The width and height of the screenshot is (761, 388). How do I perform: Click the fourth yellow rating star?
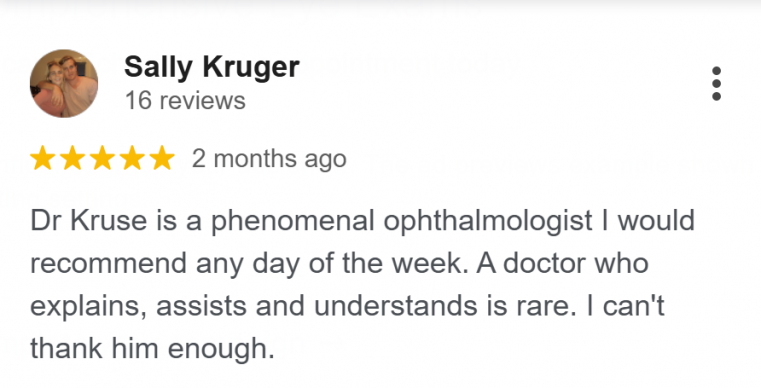pos(132,158)
